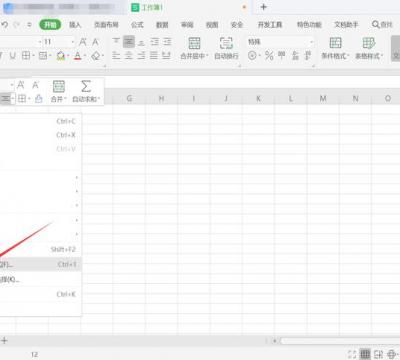Select column N header
The width and height of the screenshot is (400, 360).
click(x=355, y=99)
